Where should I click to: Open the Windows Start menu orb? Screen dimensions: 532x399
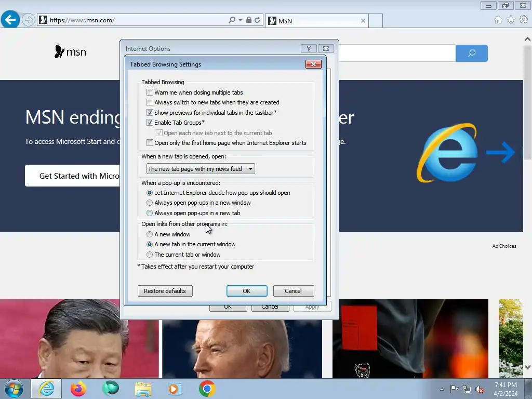click(14, 389)
